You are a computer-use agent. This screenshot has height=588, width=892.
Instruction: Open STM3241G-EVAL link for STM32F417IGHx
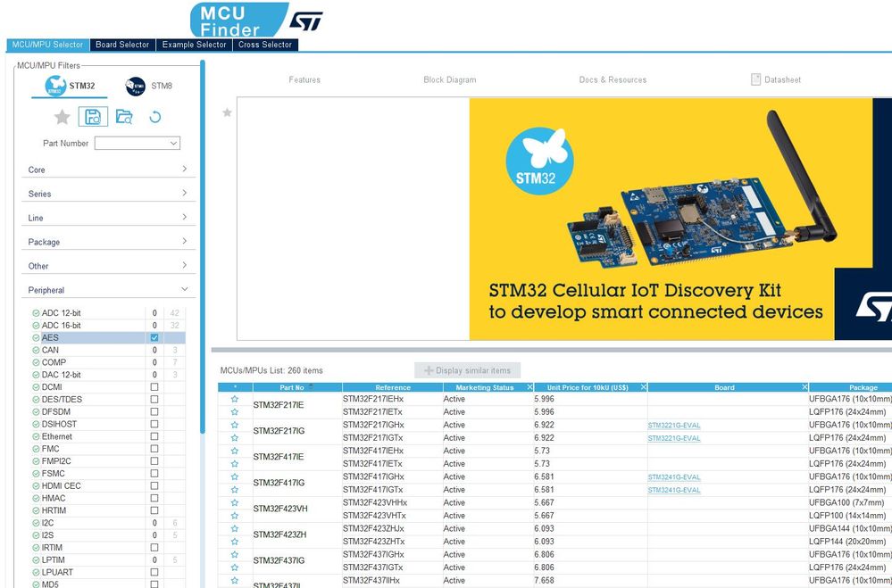(674, 477)
